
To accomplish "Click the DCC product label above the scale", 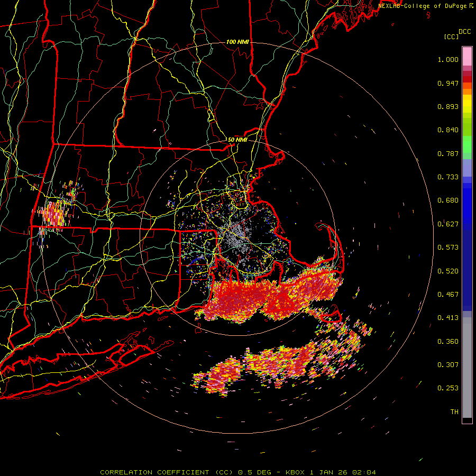I will click(465, 32).
